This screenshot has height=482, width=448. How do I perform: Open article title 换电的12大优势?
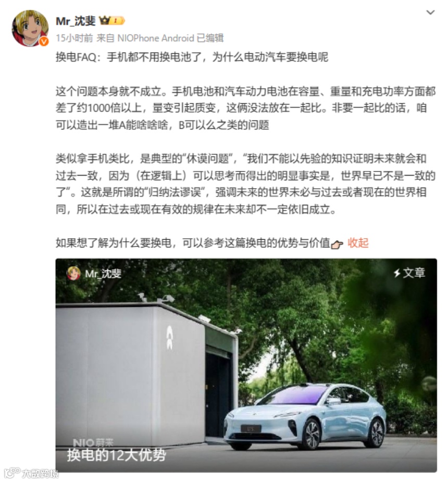point(117,455)
